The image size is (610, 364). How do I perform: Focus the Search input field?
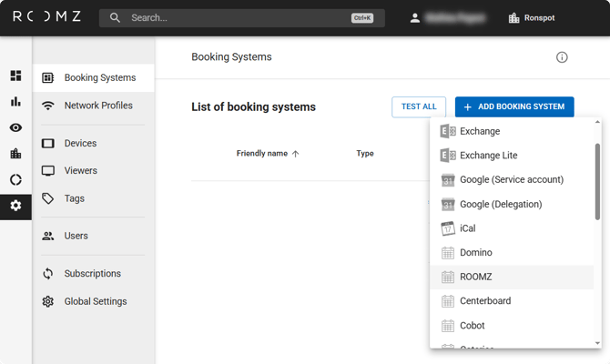pos(242,18)
